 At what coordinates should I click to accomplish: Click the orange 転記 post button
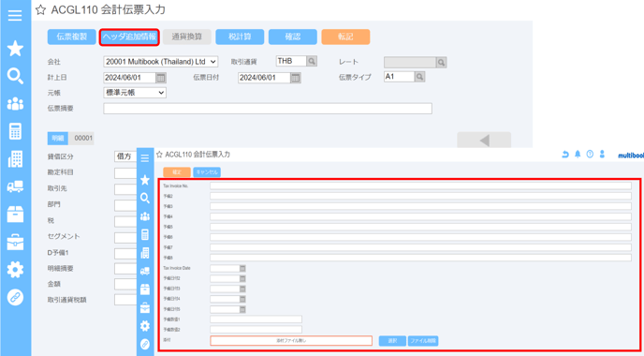pyautogui.click(x=345, y=37)
